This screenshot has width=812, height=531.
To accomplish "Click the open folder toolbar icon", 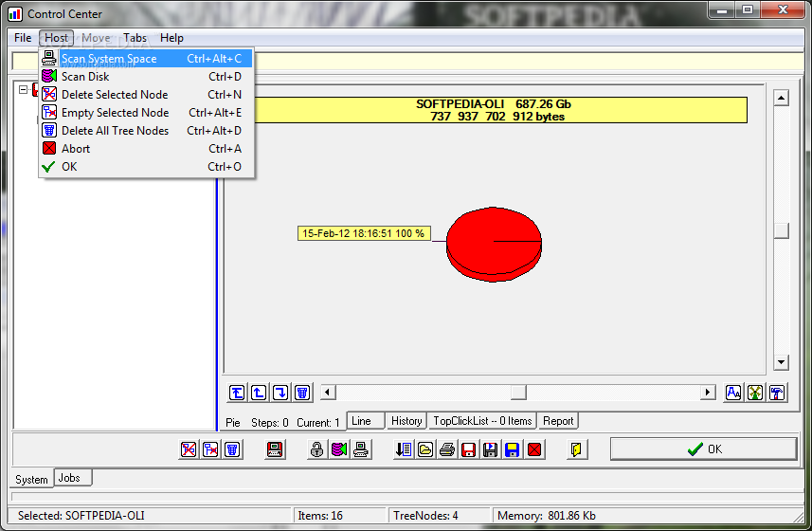I will 425,449.
